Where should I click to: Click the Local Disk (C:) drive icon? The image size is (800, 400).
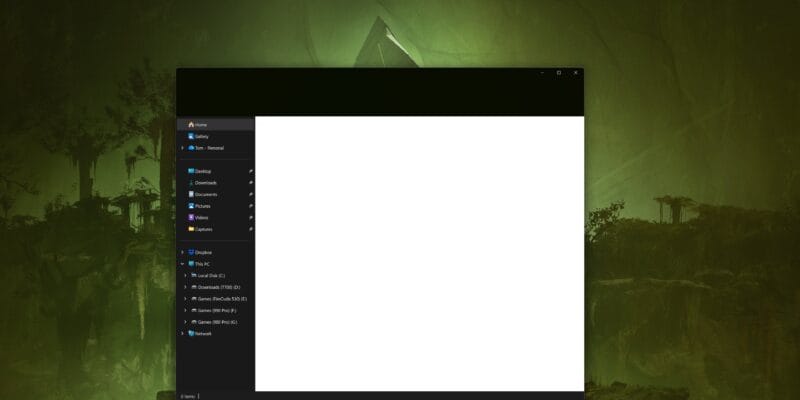click(x=194, y=276)
